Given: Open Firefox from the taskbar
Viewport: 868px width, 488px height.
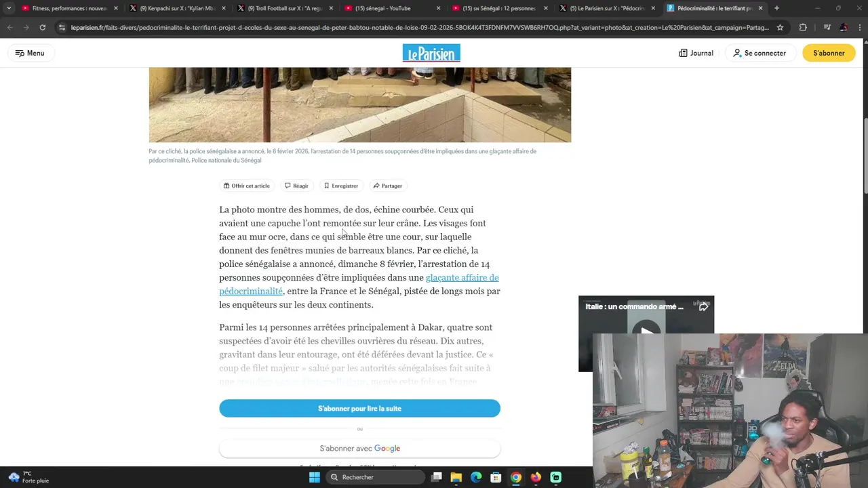Looking at the screenshot, I should (536, 477).
